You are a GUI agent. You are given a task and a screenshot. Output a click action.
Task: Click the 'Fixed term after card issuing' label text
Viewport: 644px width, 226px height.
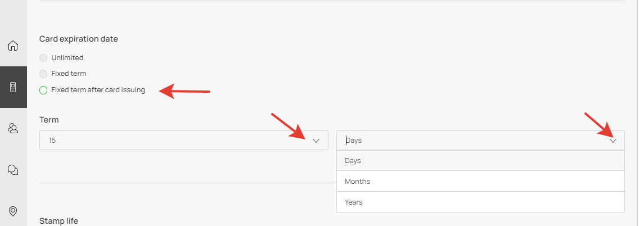tap(98, 90)
